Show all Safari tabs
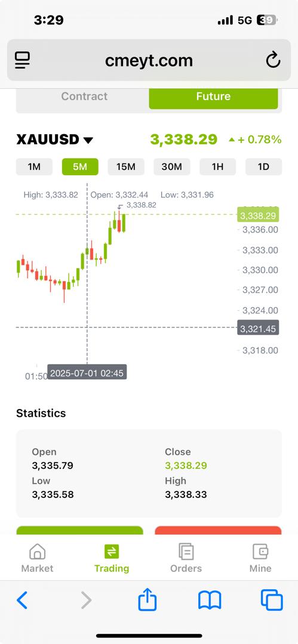Image resolution: width=298 pixels, height=644 pixels. click(272, 600)
